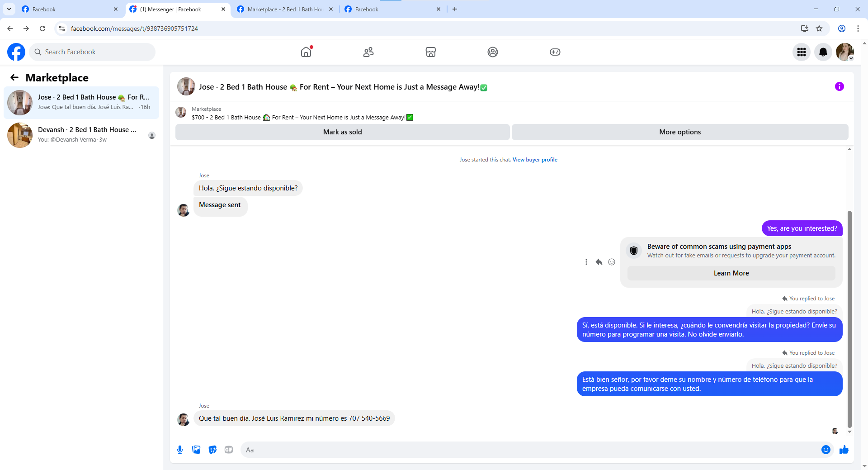868x470 pixels.
Task: Click the seen-by avatar below last message
Action: click(835, 431)
